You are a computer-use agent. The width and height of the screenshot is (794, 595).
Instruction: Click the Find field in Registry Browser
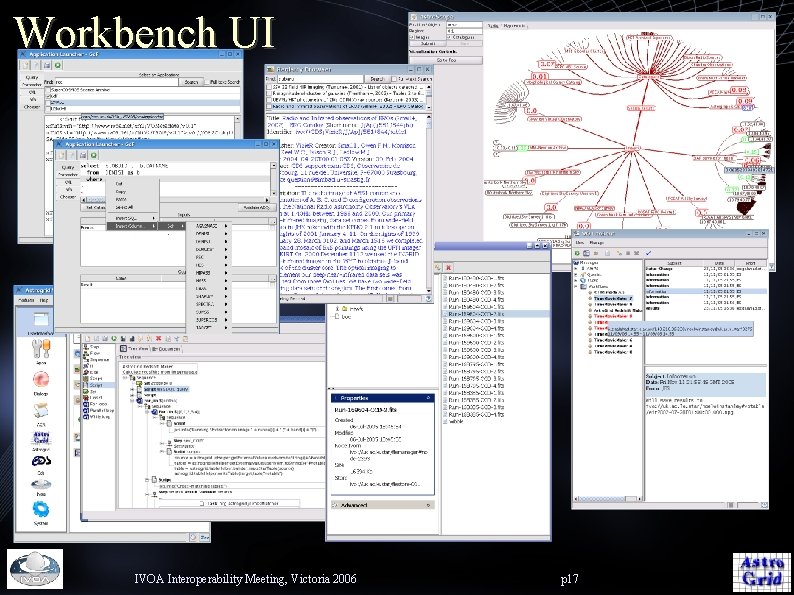[x=321, y=79]
